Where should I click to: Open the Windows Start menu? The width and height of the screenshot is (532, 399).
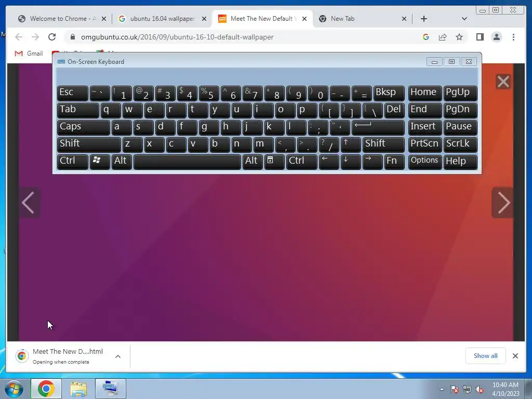[14, 389]
